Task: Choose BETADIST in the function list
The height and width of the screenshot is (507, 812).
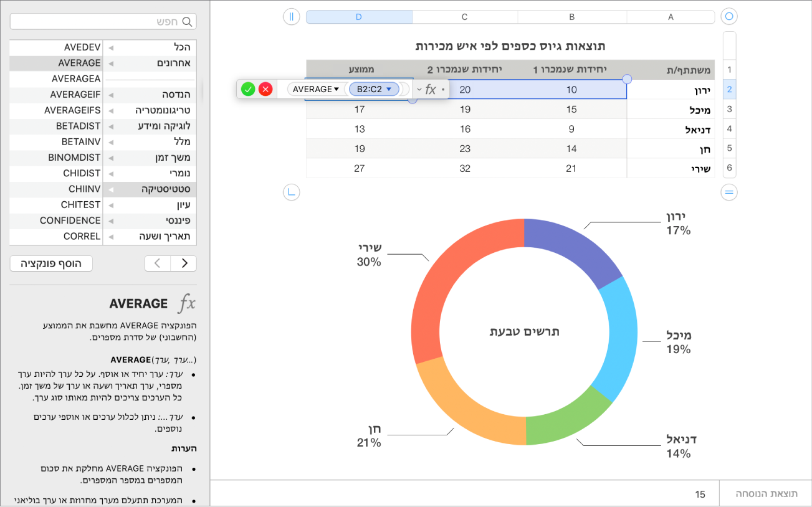Action: [56, 126]
